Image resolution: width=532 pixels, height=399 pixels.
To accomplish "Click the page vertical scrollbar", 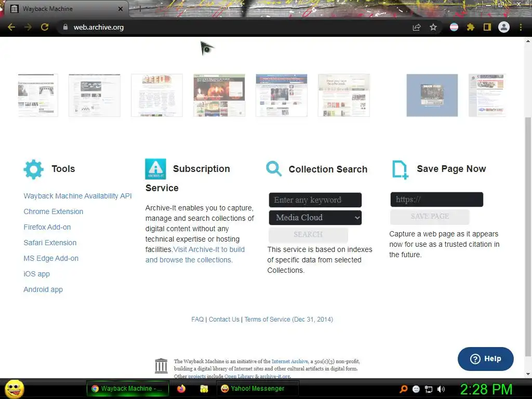I will pyautogui.click(x=528, y=237).
